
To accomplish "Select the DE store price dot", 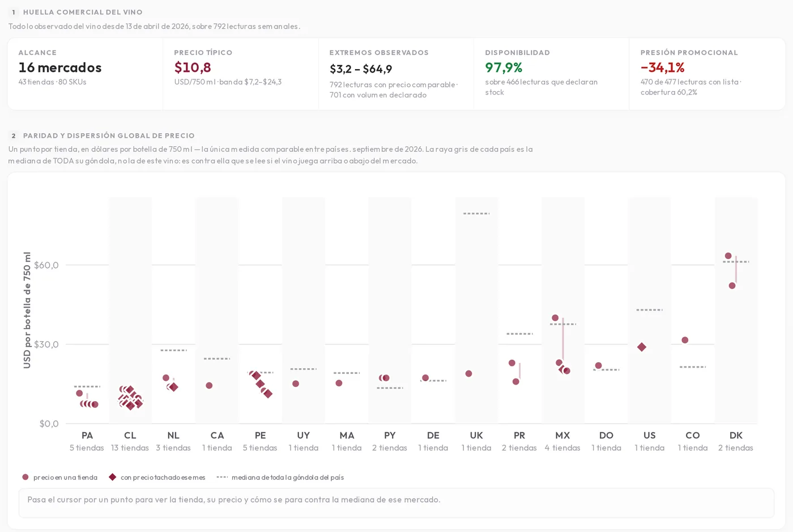I will click(425, 378).
